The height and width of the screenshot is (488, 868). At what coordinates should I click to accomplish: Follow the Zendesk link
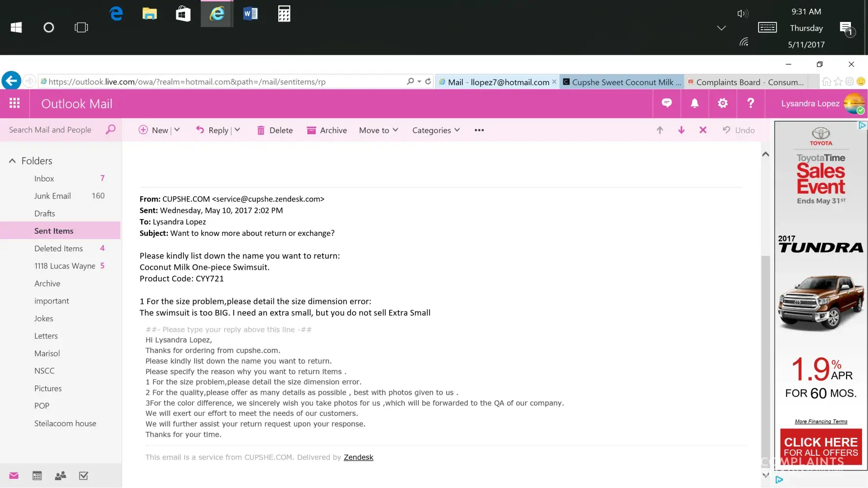click(x=358, y=457)
